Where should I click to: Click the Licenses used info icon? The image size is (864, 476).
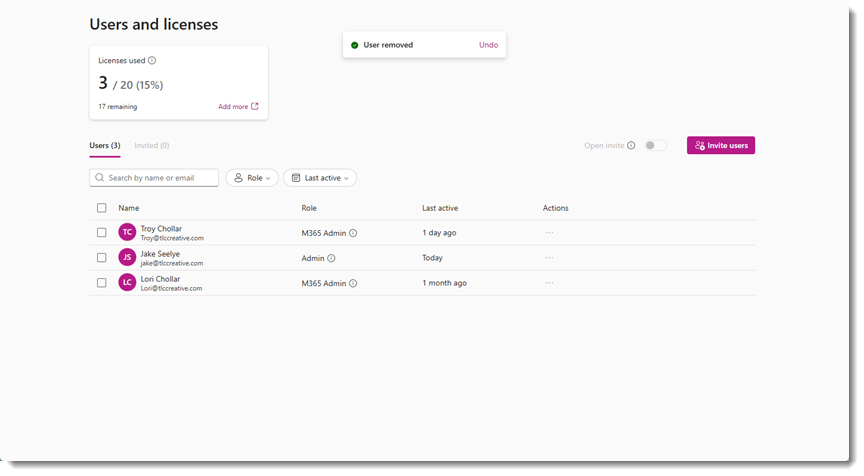152,61
